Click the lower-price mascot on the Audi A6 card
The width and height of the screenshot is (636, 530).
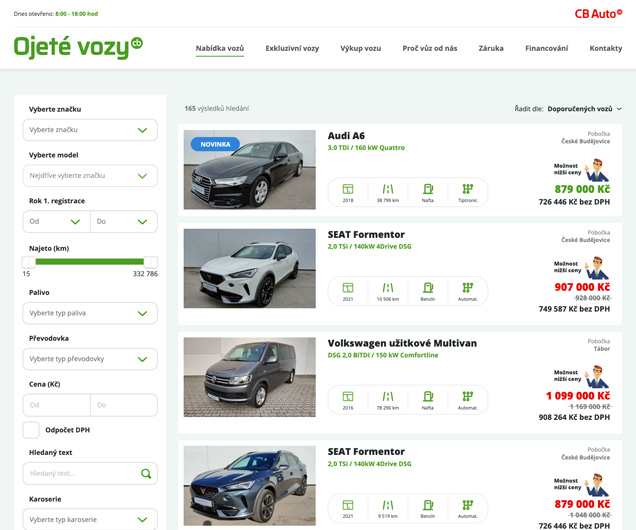tap(597, 170)
